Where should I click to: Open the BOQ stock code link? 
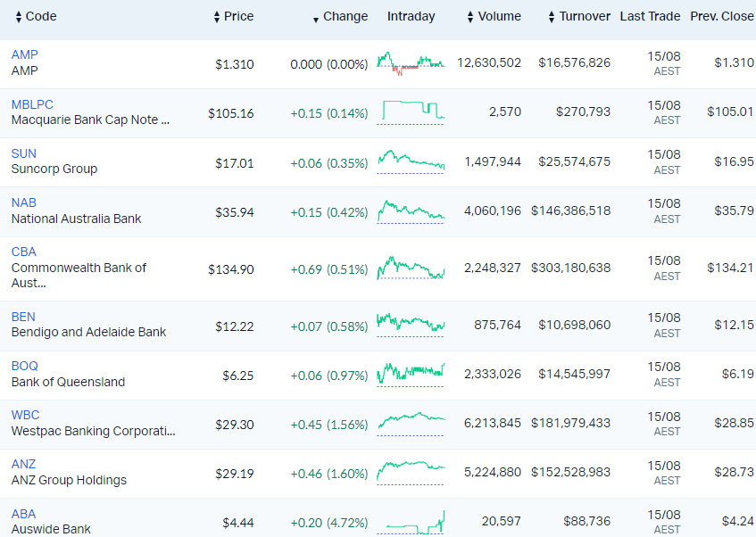(24, 366)
